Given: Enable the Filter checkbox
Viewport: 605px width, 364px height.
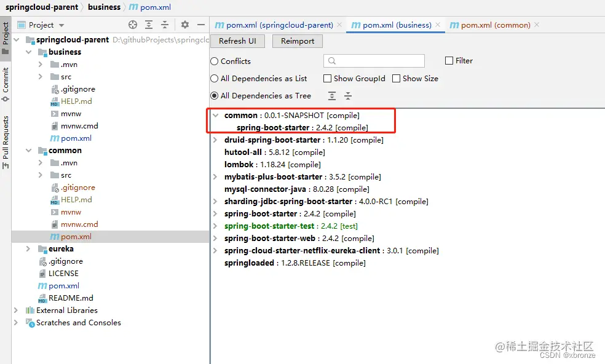Looking at the screenshot, I should [449, 61].
